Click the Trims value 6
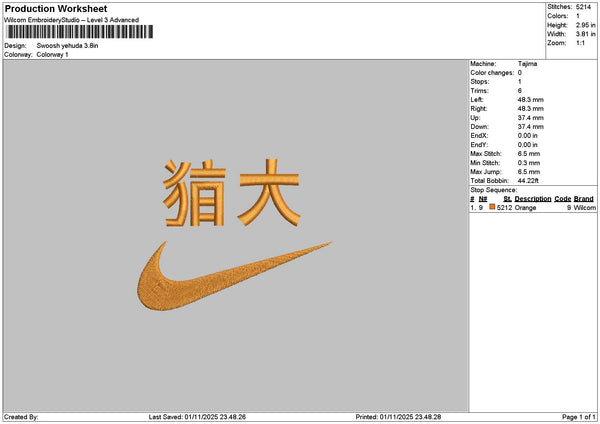This screenshot has width=600, height=424. click(520, 91)
